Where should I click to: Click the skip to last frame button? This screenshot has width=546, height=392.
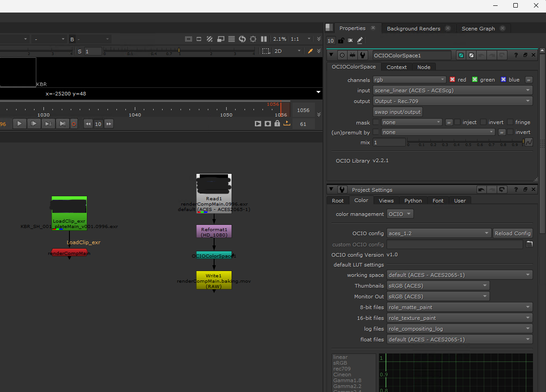click(x=63, y=124)
